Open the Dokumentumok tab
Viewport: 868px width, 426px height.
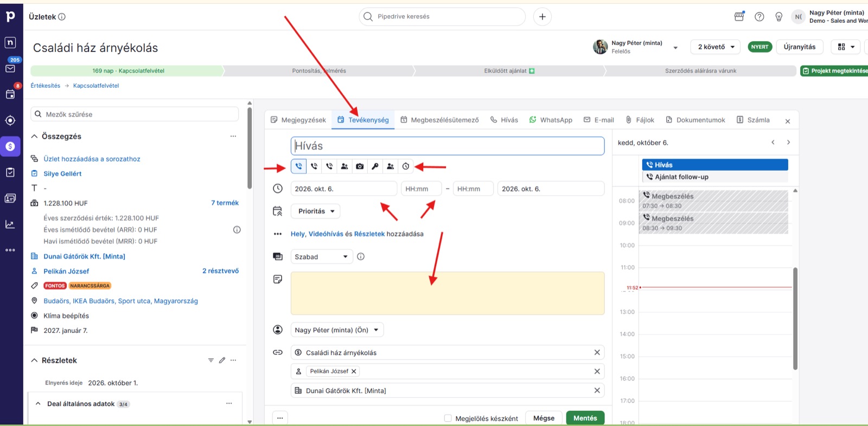(x=695, y=120)
